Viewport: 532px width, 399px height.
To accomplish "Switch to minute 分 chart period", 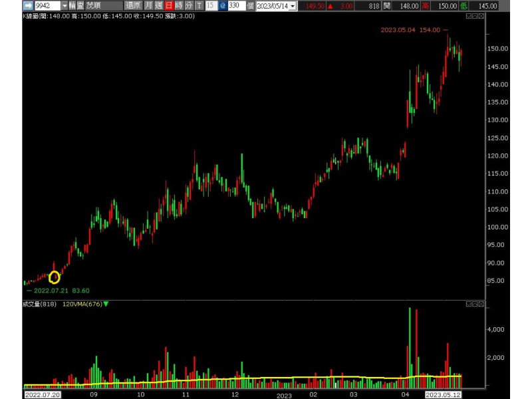I will pyautogui.click(x=188, y=5).
